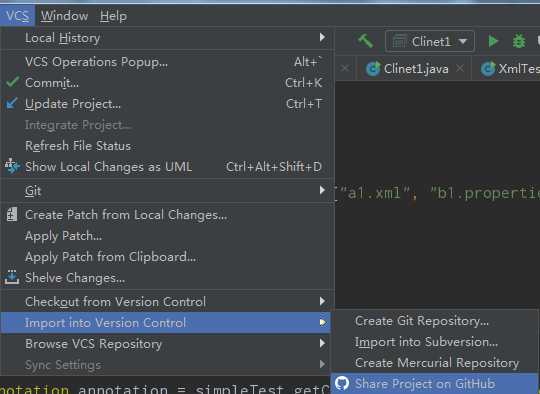
Task: Open the Window menu
Action: tap(64, 16)
